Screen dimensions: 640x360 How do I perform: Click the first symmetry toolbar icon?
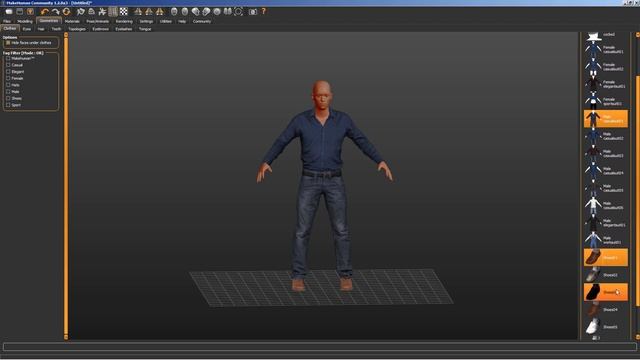[138, 12]
